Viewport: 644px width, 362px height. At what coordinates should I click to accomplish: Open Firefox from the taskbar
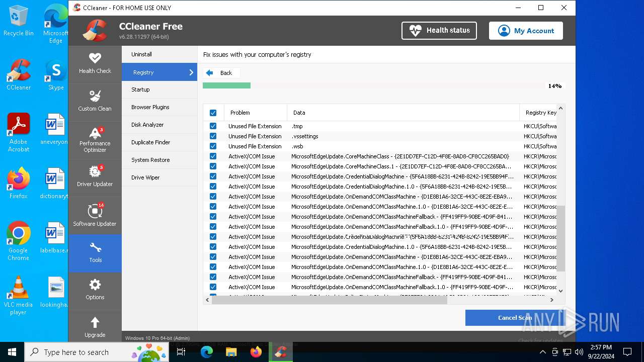(x=256, y=352)
